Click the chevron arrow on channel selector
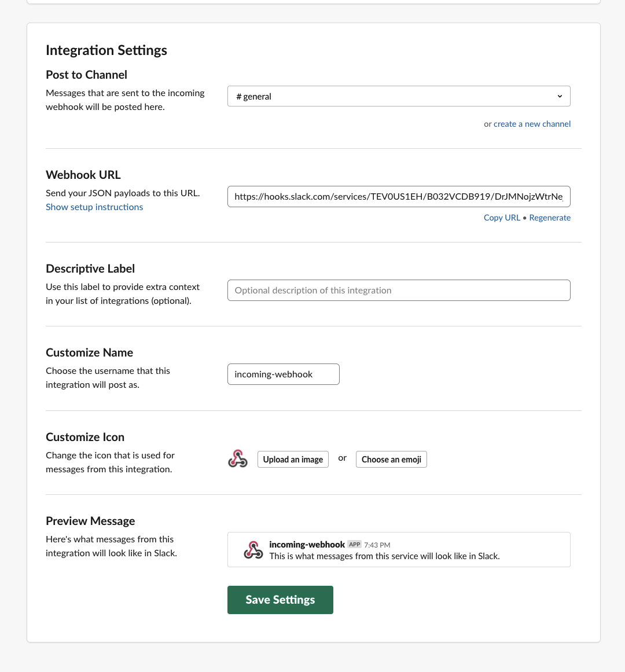 pyautogui.click(x=560, y=96)
